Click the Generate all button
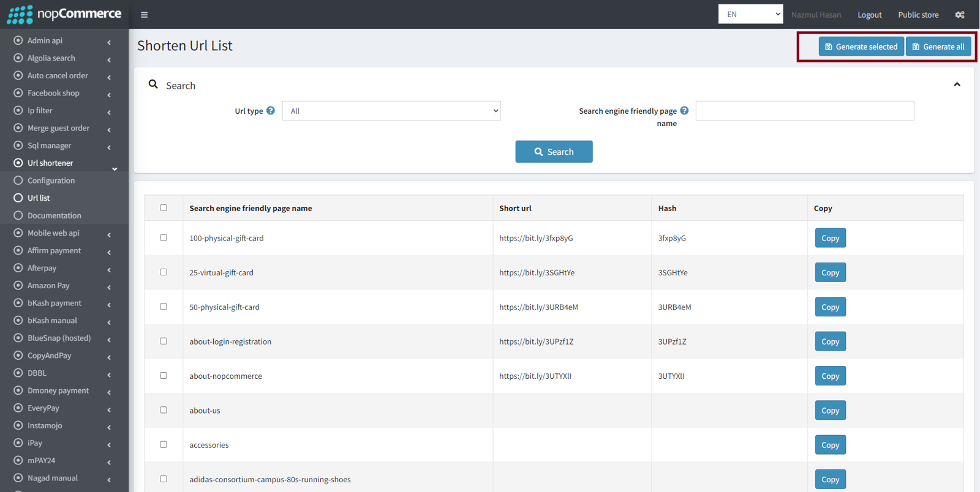 (x=938, y=47)
